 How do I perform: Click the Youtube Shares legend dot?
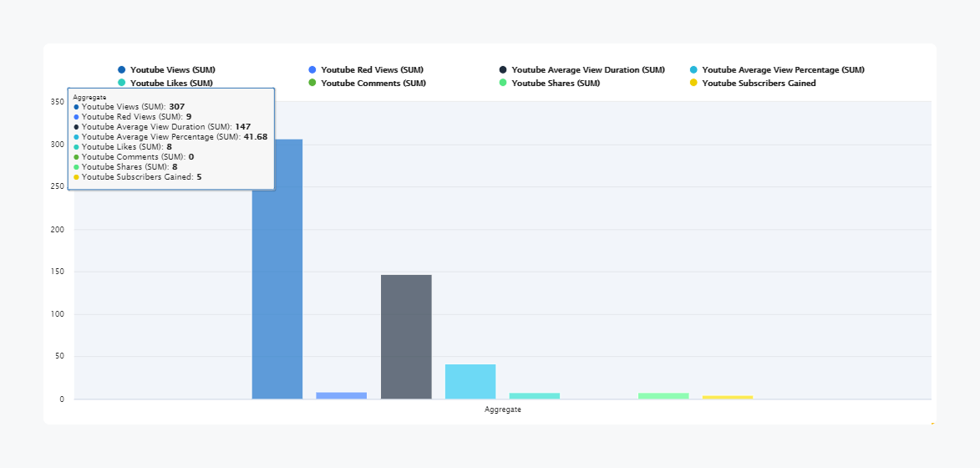(x=503, y=84)
